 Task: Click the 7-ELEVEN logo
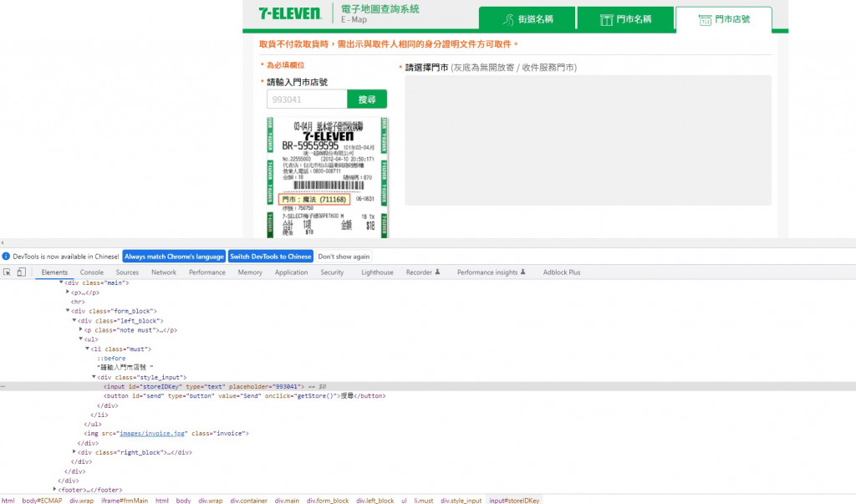290,13
